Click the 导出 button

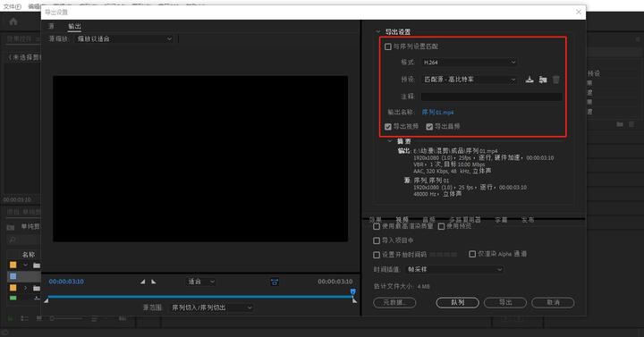coord(505,302)
